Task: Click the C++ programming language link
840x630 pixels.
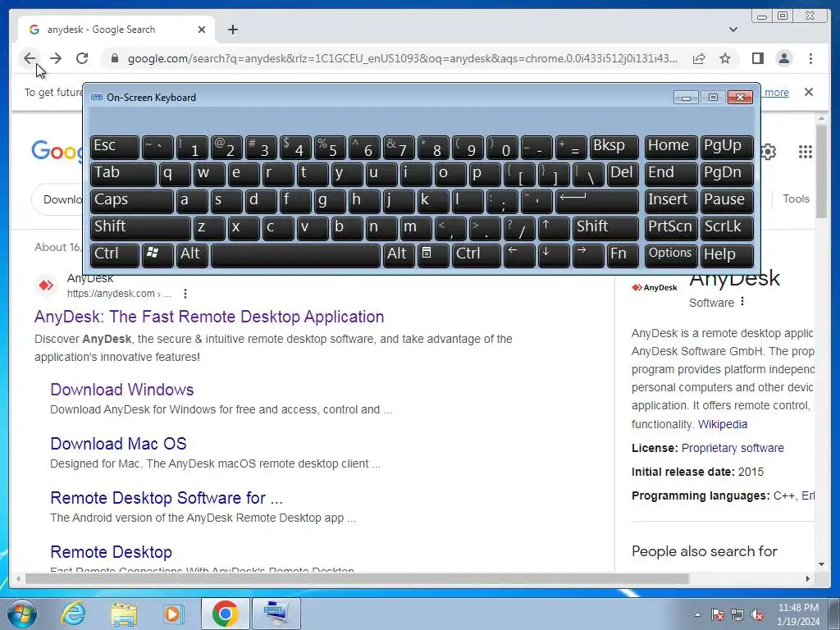Action: tap(784, 495)
